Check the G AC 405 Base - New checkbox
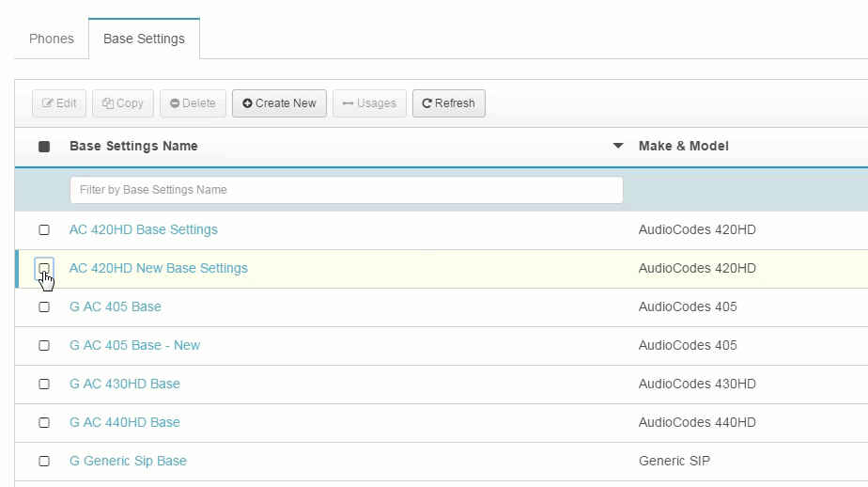The height and width of the screenshot is (487, 868). (44, 346)
